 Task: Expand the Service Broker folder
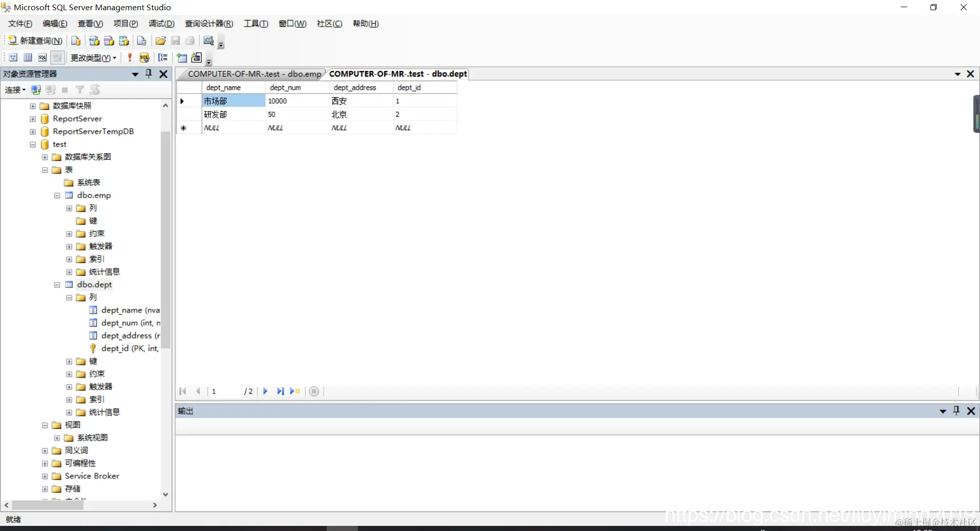click(45, 476)
